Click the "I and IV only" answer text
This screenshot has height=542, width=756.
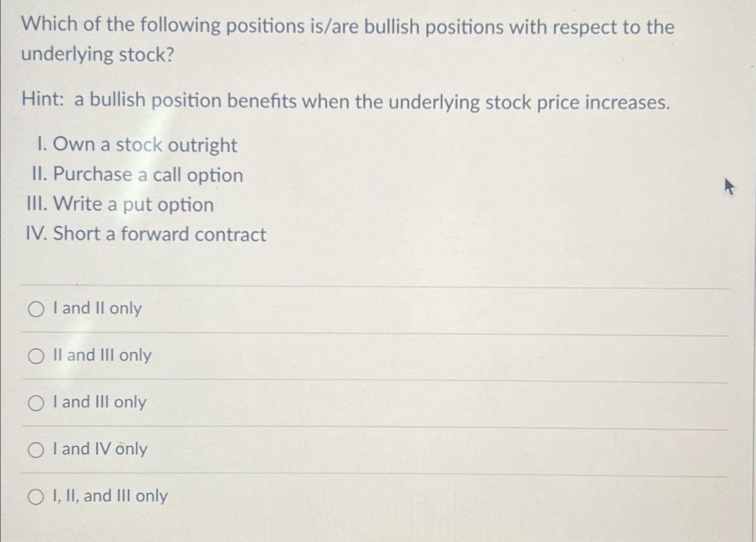click(x=99, y=450)
